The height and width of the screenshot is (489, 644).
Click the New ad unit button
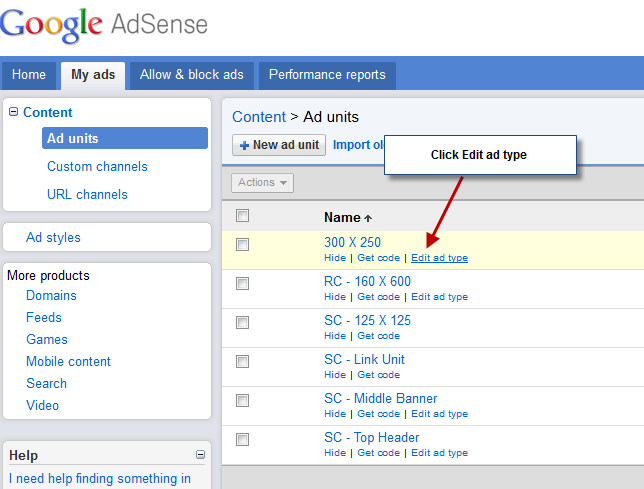tap(279, 145)
